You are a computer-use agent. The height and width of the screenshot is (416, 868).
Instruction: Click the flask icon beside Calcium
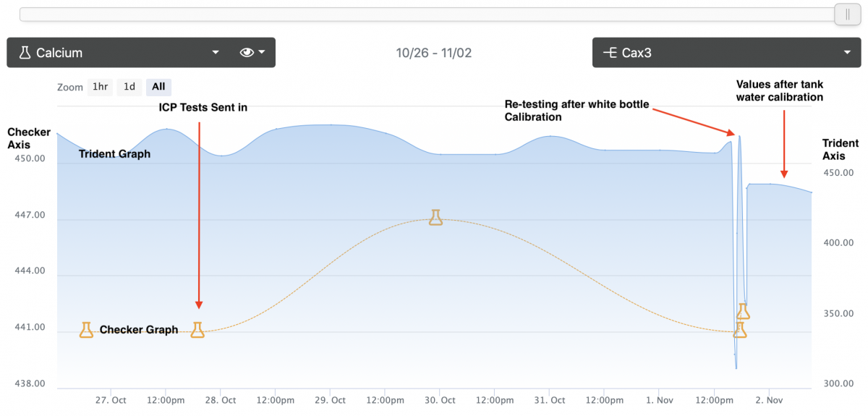25,53
